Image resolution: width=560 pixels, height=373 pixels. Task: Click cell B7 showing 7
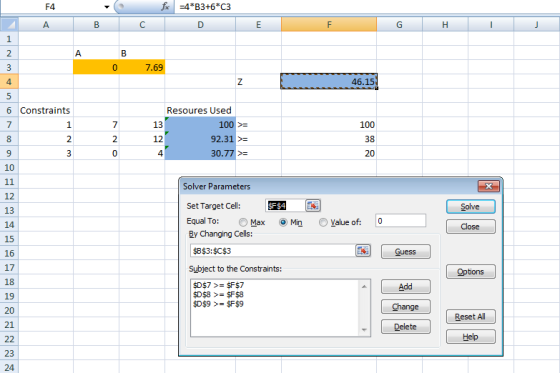click(96, 124)
